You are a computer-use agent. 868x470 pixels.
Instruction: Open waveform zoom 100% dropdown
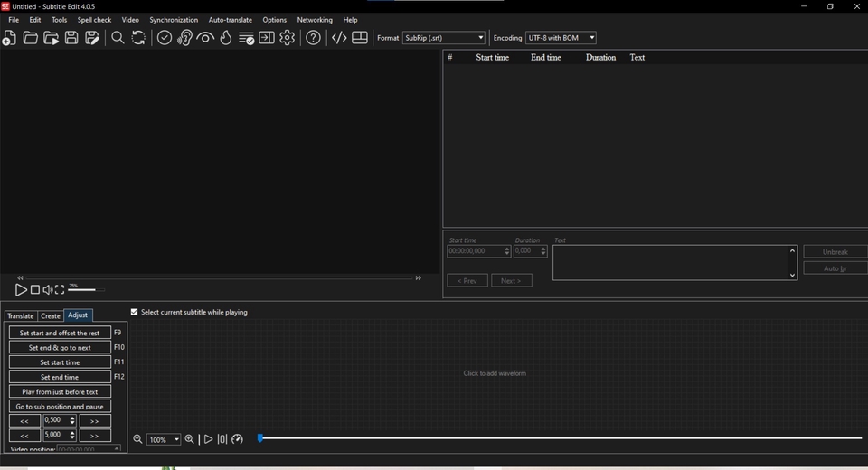(x=164, y=439)
